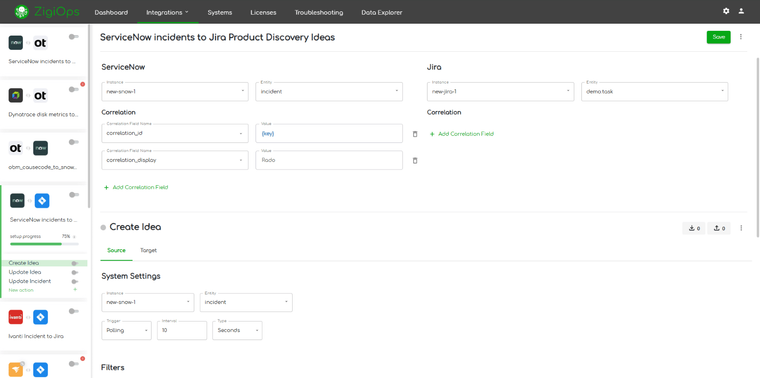
Task: Toggle the Dynatrace disk metrics integration switch
Action: pos(74,89)
